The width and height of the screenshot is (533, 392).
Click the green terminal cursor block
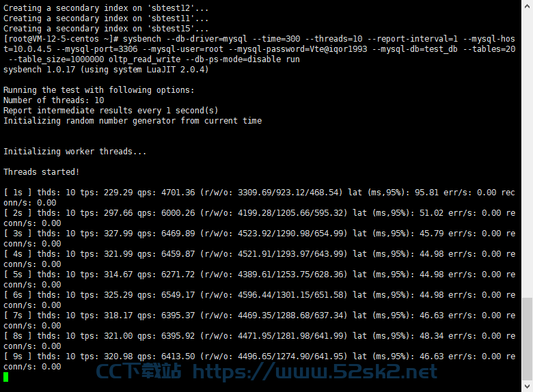5,377
